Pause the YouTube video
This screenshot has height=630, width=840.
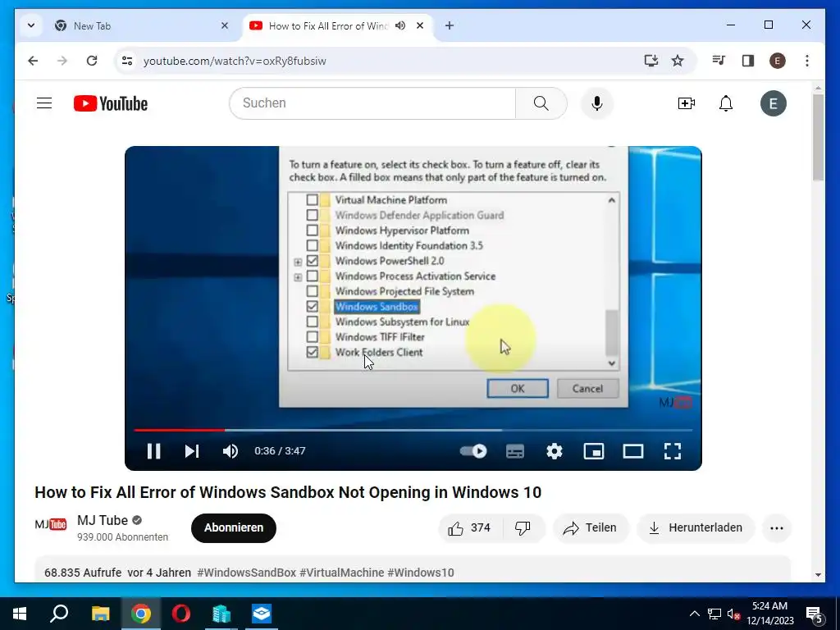coord(153,451)
